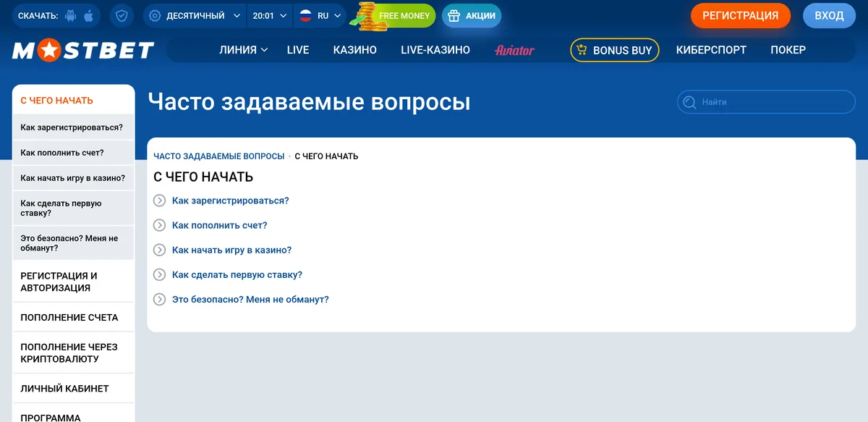Screen dimensions: 868x422
Task: Open sidebar item Как сделать первую ставку?
Action: point(74,208)
